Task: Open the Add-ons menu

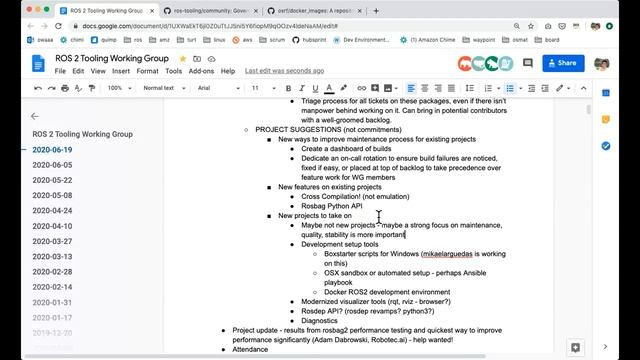Action: tap(201, 71)
